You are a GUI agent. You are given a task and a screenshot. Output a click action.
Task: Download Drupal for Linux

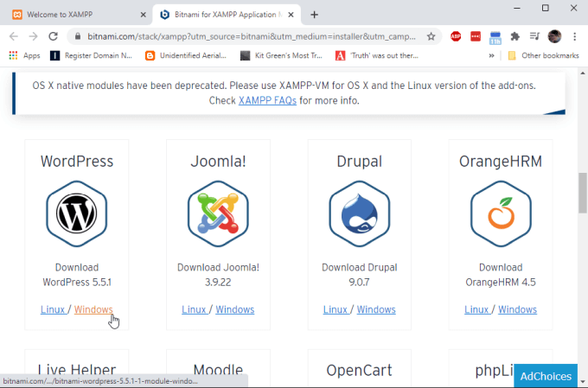coord(336,309)
